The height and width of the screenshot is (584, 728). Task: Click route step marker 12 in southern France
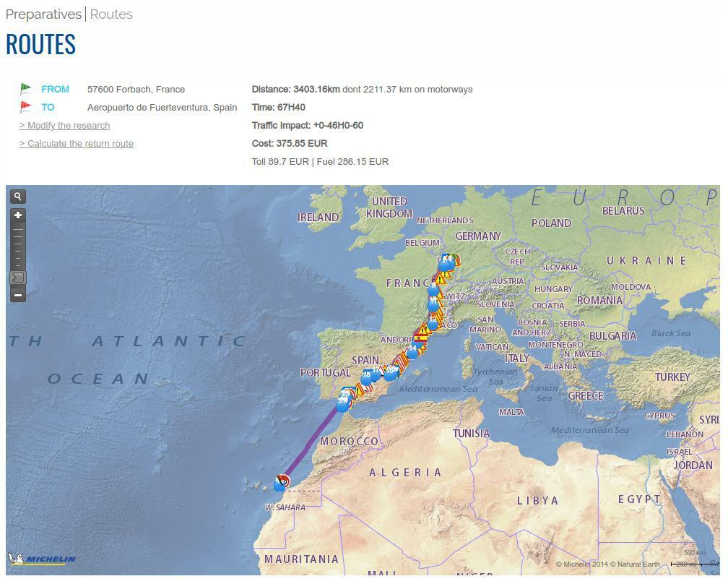(432, 325)
